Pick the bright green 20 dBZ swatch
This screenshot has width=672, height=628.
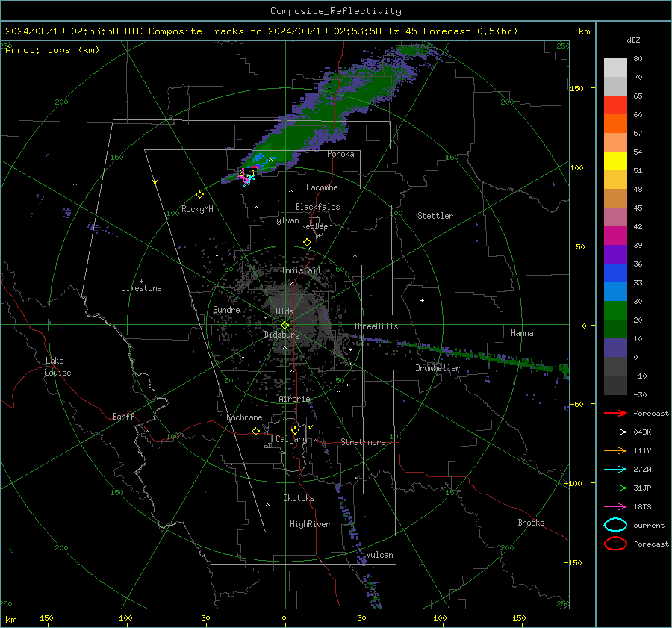(x=615, y=310)
